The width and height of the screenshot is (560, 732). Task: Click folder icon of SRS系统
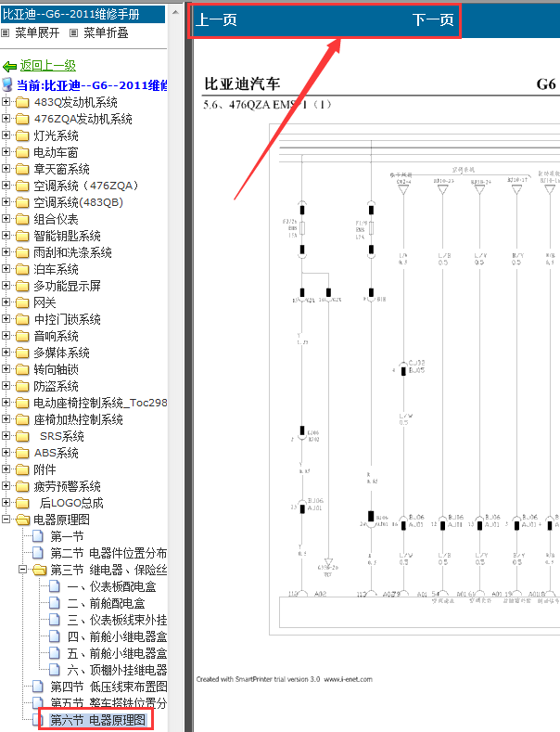[22, 436]
